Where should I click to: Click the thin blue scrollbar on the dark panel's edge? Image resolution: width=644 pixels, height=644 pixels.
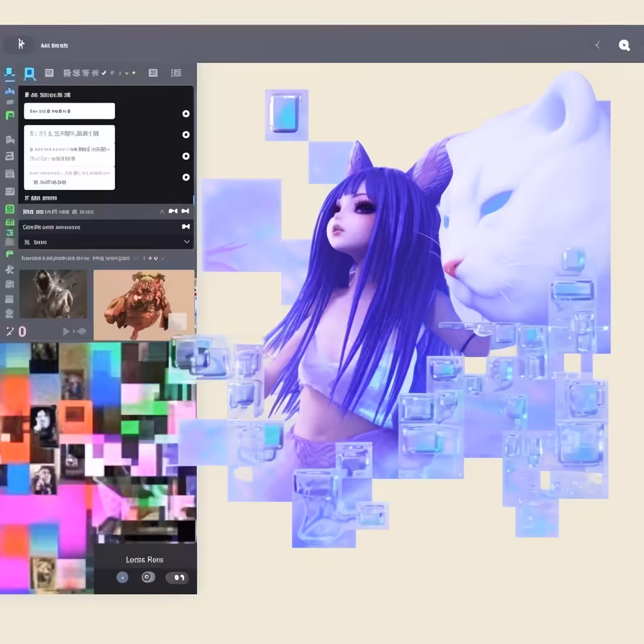click(194, 199)
